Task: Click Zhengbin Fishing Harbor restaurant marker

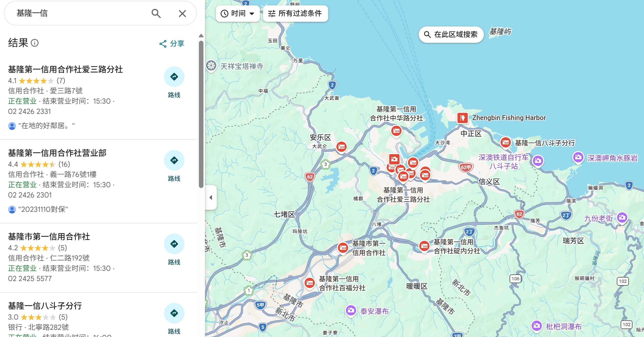Action: (462, 118)
